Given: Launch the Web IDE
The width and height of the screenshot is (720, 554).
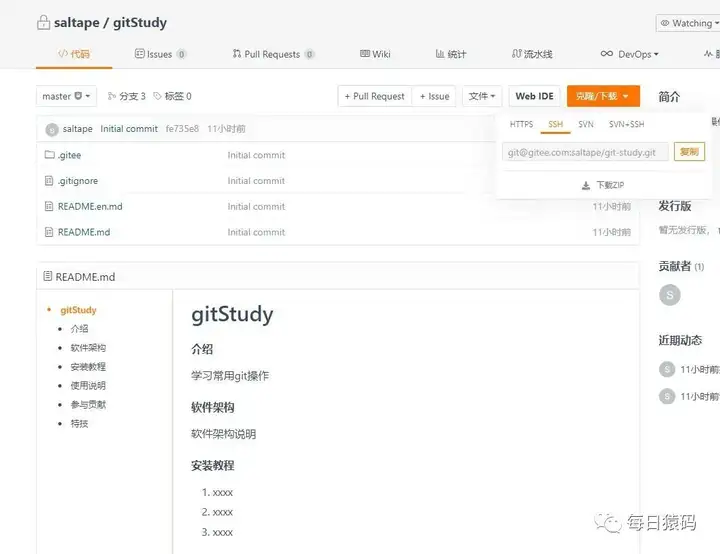Looking at the screenshot, I should pyautogui.click(x=534, y=96).
